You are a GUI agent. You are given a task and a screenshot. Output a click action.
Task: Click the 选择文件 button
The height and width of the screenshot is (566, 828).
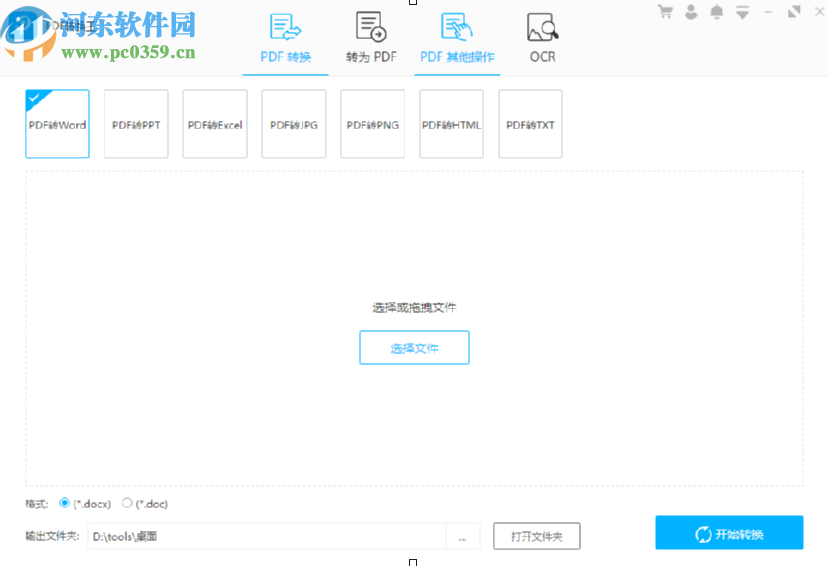415,347
